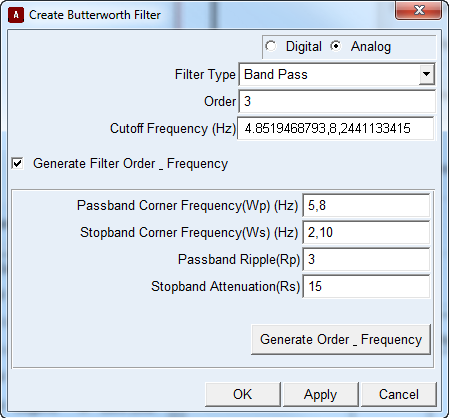
Task: Click the Apply button
Action: [x=321, y=395]
